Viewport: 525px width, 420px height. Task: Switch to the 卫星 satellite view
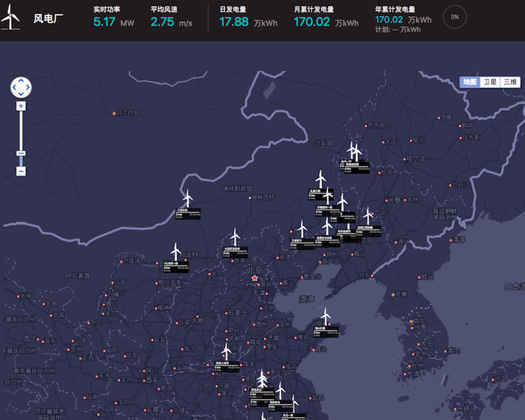490,82
